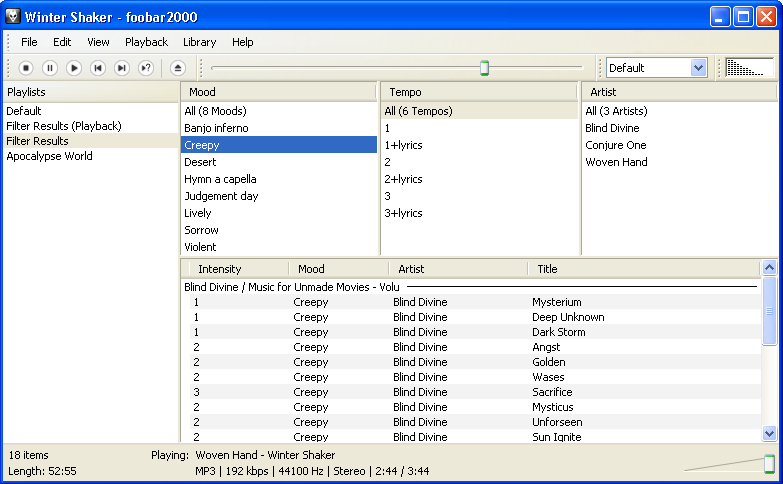Select the Banjo inferno mood

tap(279, 128)
